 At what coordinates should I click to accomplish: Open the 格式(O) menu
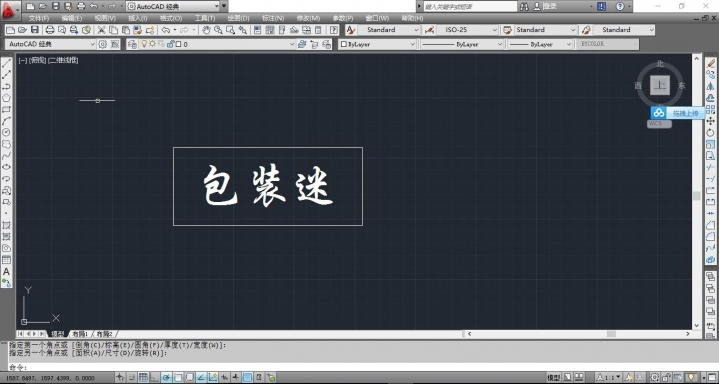(x=171, y=18)
